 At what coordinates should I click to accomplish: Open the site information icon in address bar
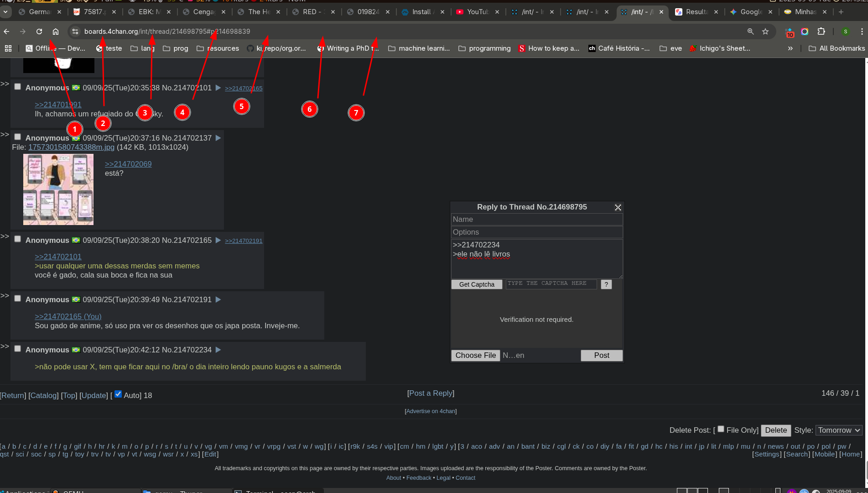76,31
